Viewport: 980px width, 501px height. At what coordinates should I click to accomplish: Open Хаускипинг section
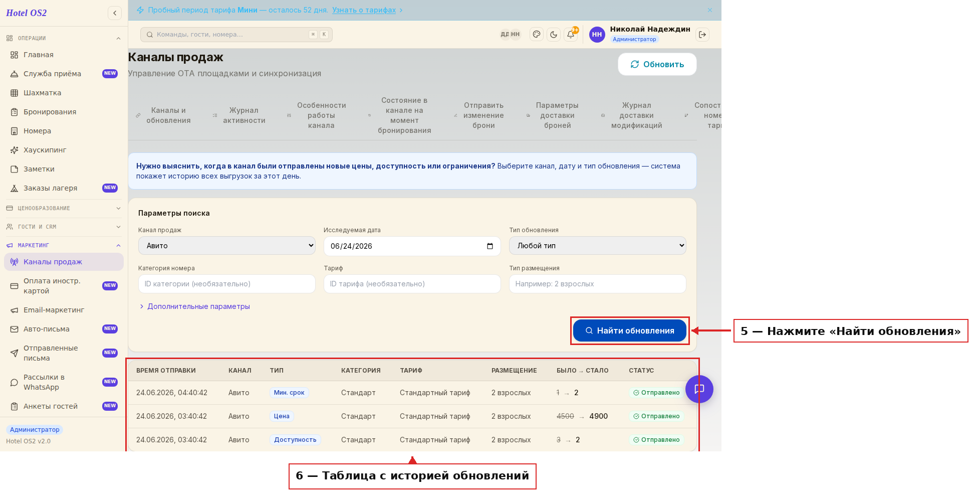tap(64, 150)
